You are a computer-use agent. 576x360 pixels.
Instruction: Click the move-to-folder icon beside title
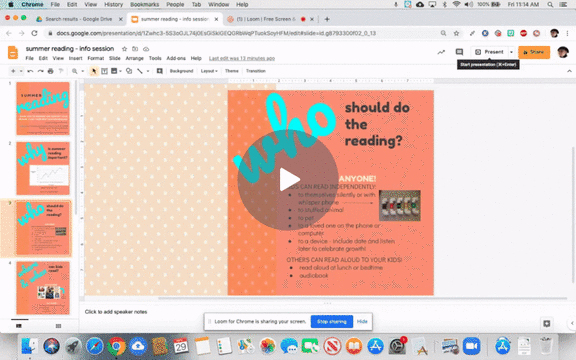pyautogui.click(x=135, y=49)
